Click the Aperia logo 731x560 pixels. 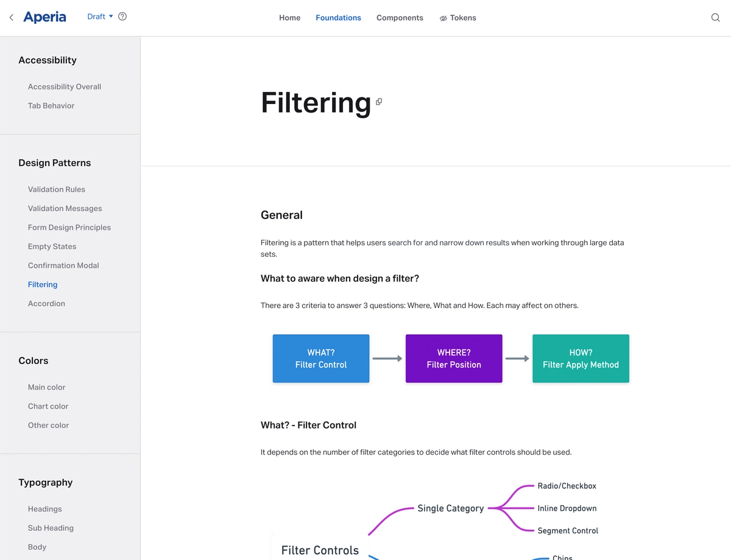(44, 17)
